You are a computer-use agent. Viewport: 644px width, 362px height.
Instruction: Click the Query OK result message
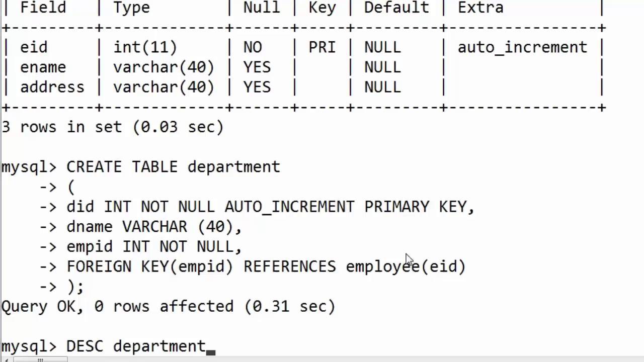click(x=168, y=307)
